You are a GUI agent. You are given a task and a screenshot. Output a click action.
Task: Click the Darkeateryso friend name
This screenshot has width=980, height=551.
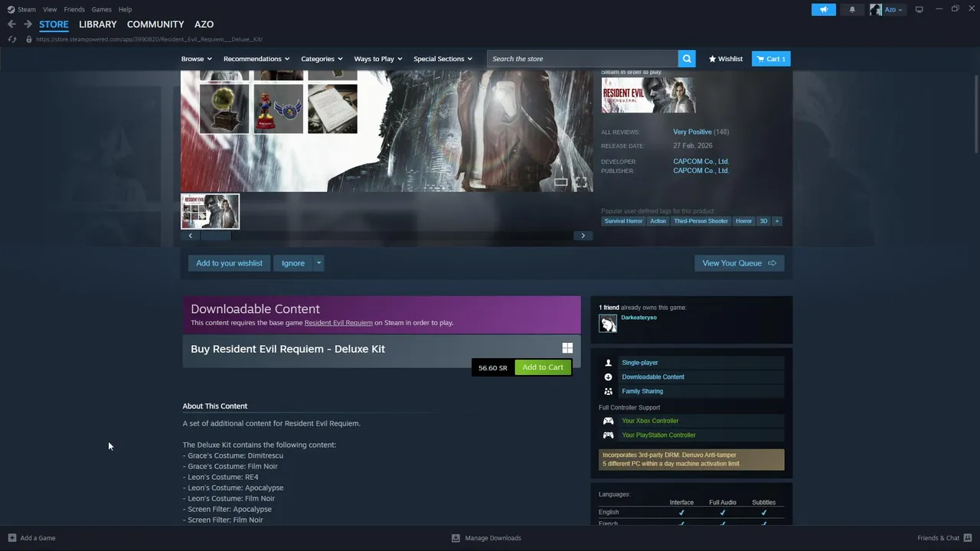point(639,318)
